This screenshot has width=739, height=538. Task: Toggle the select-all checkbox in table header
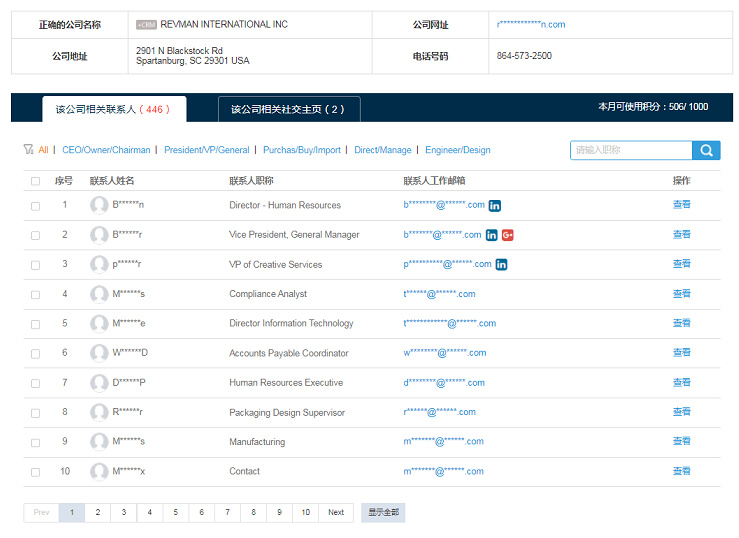click(35, 181)
